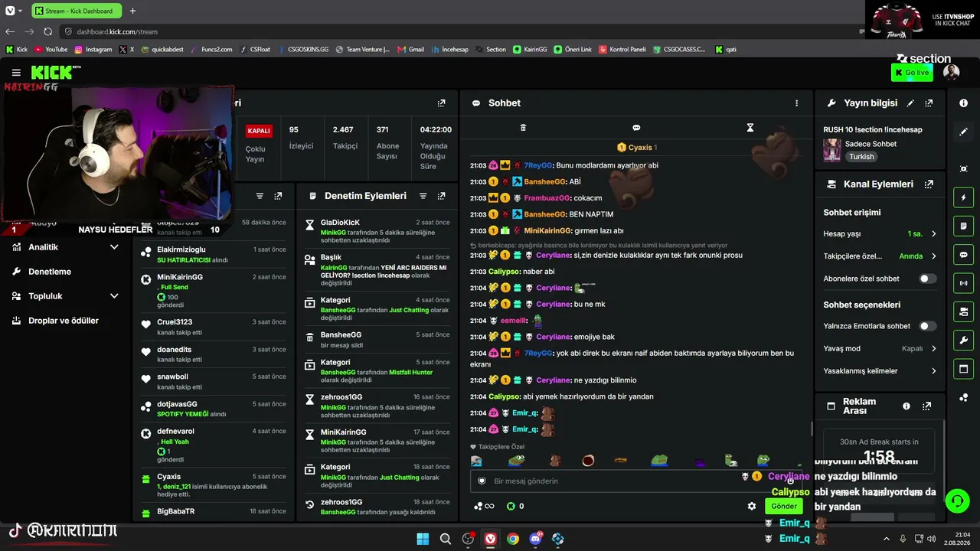Toggle Yalnızca Emotlarla sohbet switch
This screenshot has width=980, height=551.
928,326
